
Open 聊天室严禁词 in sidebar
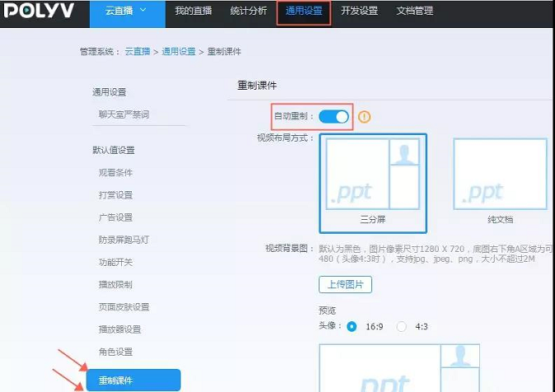(124, 114)
